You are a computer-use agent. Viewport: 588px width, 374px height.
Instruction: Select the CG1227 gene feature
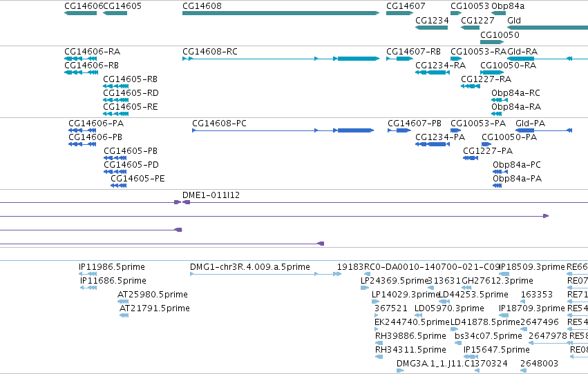(x=471, y=28)
